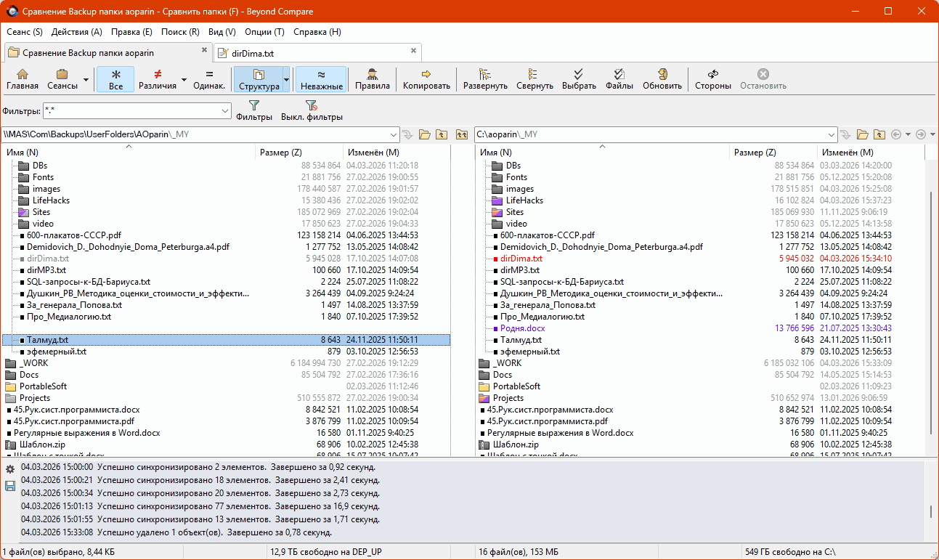Open the Сеансы dropdown arrow
The image size is (939, 560).
coord(86,80)
